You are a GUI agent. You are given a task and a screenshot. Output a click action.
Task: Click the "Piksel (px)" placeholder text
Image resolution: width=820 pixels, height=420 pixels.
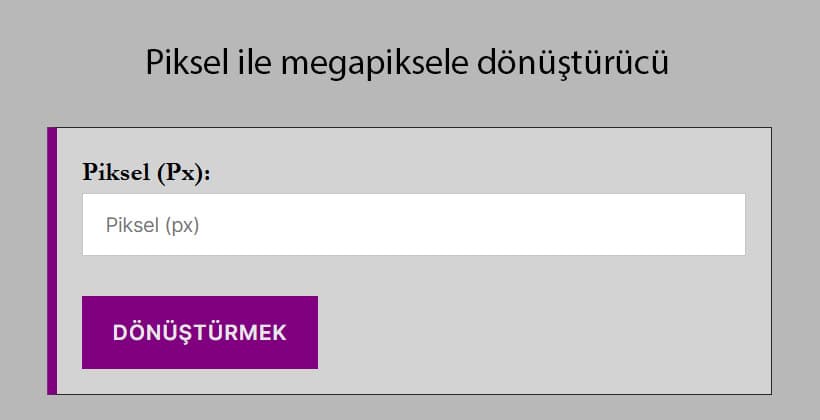pos(153,226)
